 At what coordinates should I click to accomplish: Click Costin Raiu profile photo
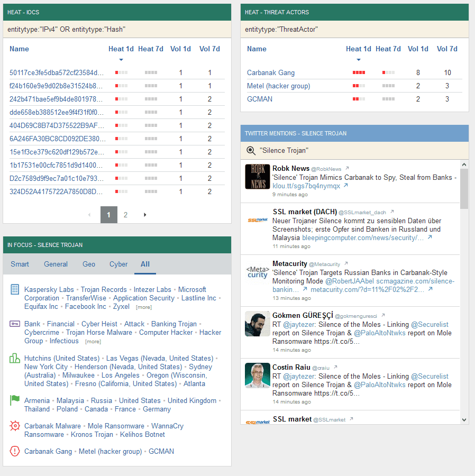coord(258,376)
